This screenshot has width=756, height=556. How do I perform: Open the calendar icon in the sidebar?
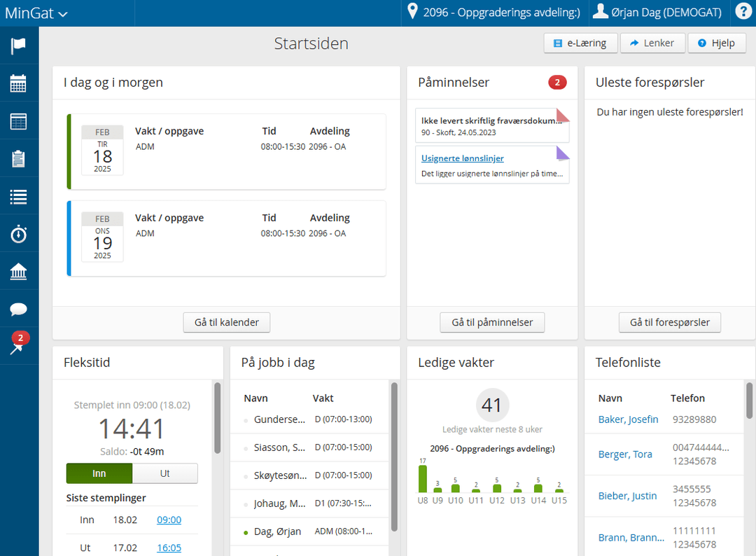point(18,83)
